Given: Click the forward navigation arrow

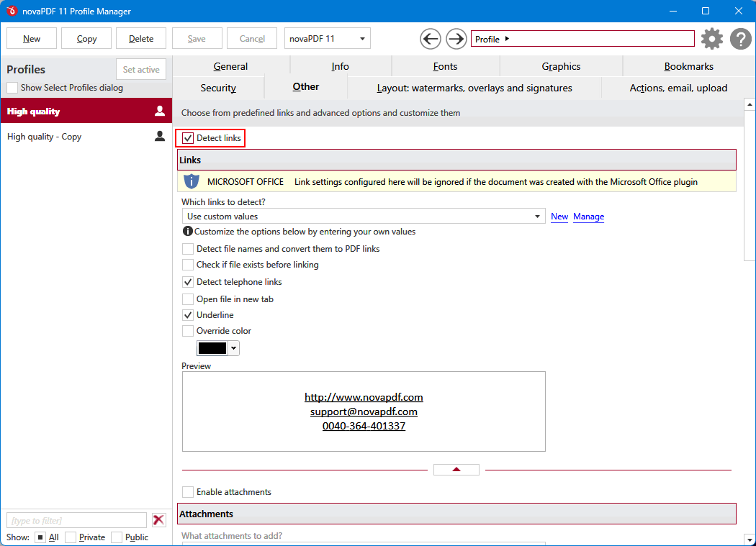Looking at the screenshot, I should (456, 38).
